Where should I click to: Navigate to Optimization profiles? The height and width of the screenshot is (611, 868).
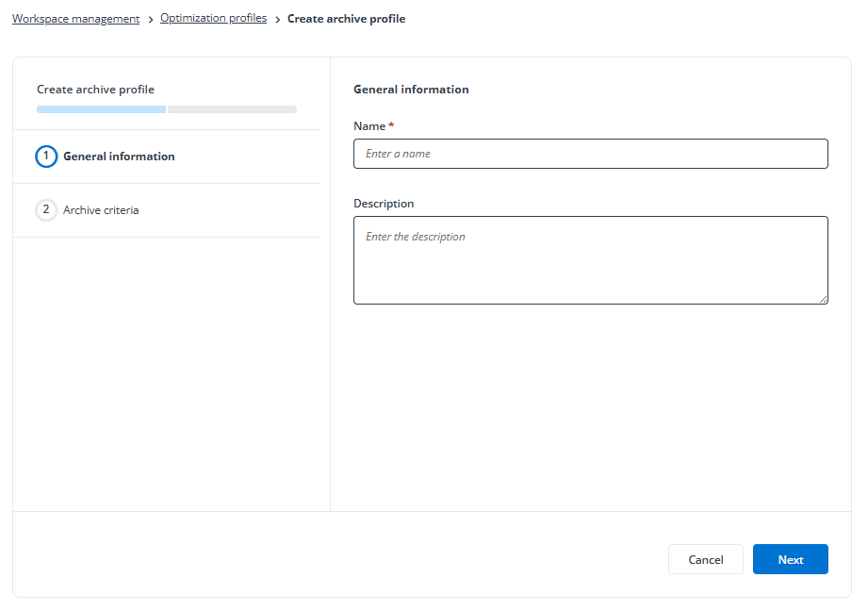tap(213, 18)
